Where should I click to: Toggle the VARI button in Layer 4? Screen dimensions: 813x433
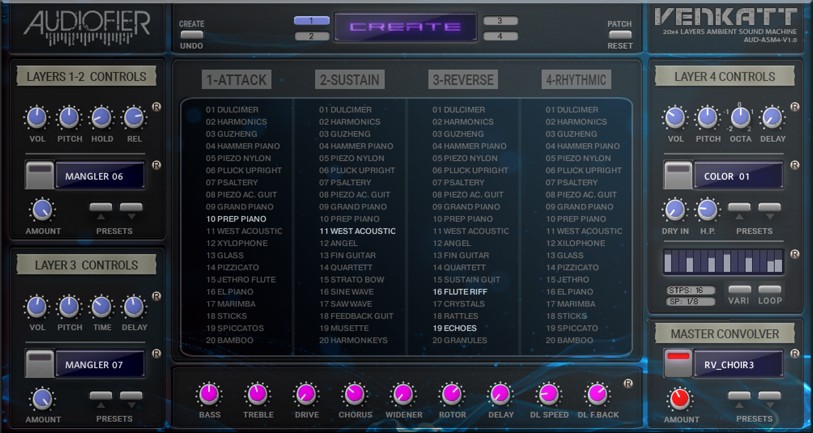pyautogui.click(x=739, y=289)
